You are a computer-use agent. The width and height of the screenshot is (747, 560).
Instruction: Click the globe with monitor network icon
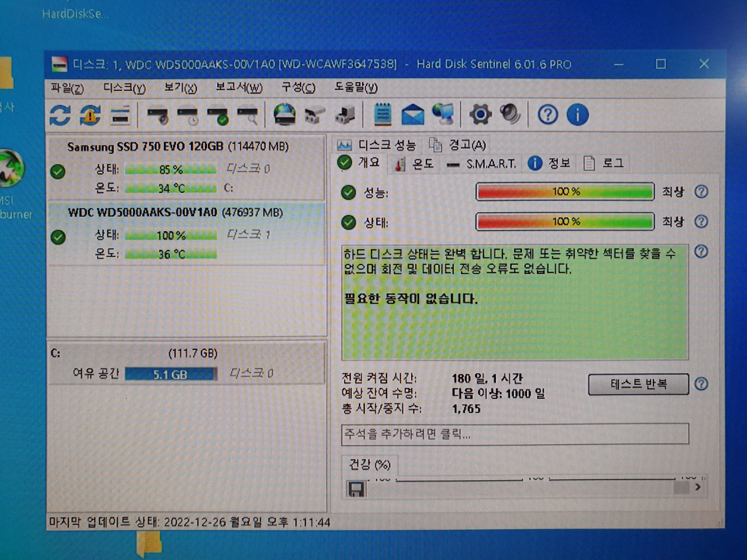(x=443, y=114)
